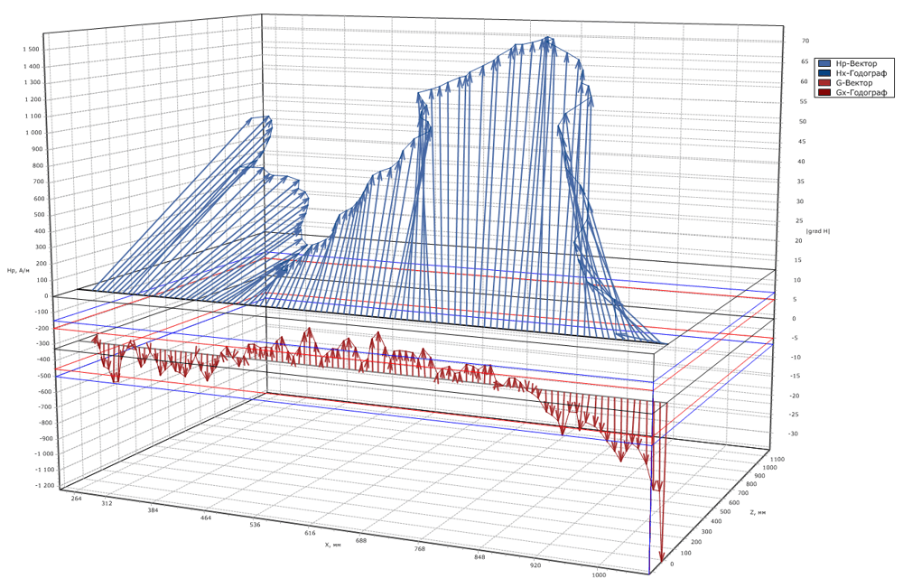Click the '|grad H|' axis title

coord(817,231)
